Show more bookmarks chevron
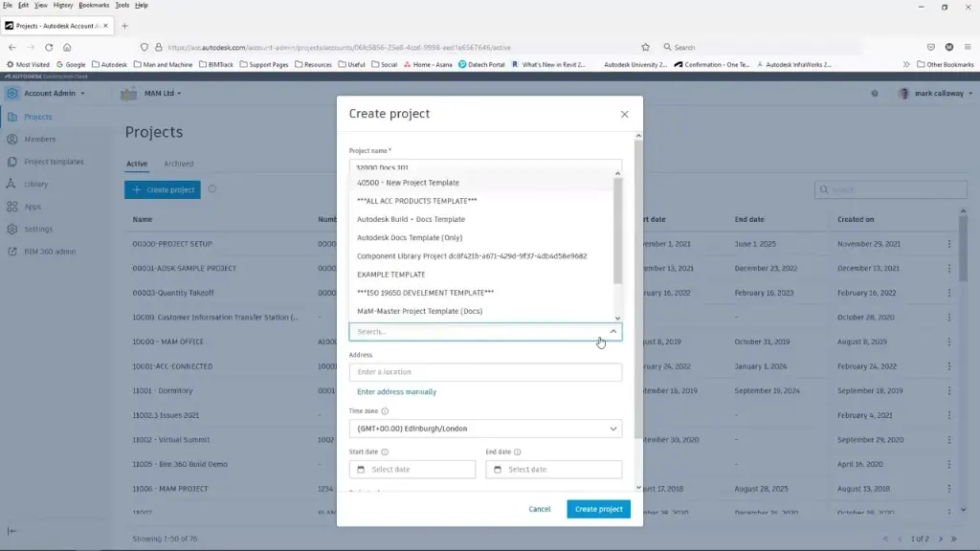The image size is (980, 551). tap(906, 64)
